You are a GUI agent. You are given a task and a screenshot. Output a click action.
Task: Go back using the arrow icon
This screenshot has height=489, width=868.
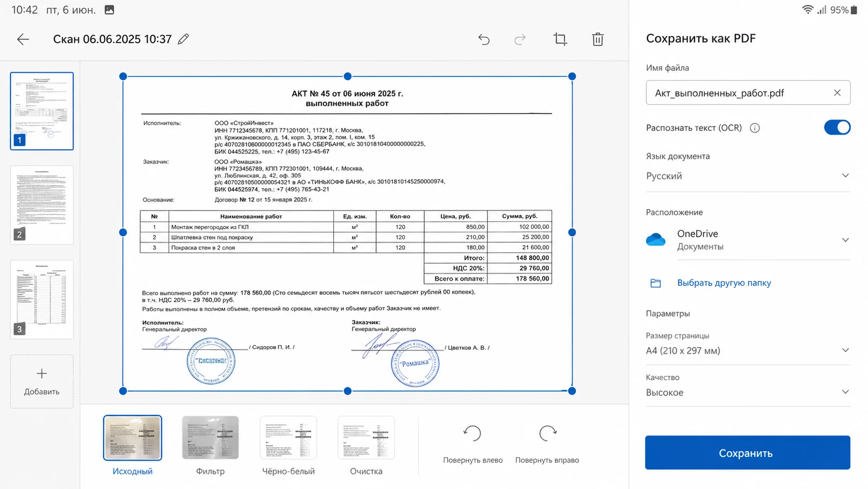click(23, 39)
